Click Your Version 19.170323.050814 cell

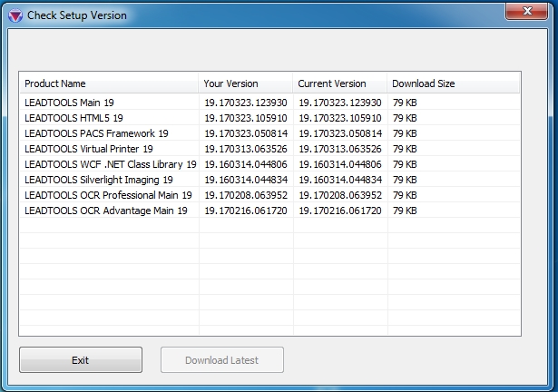[246, 133]
